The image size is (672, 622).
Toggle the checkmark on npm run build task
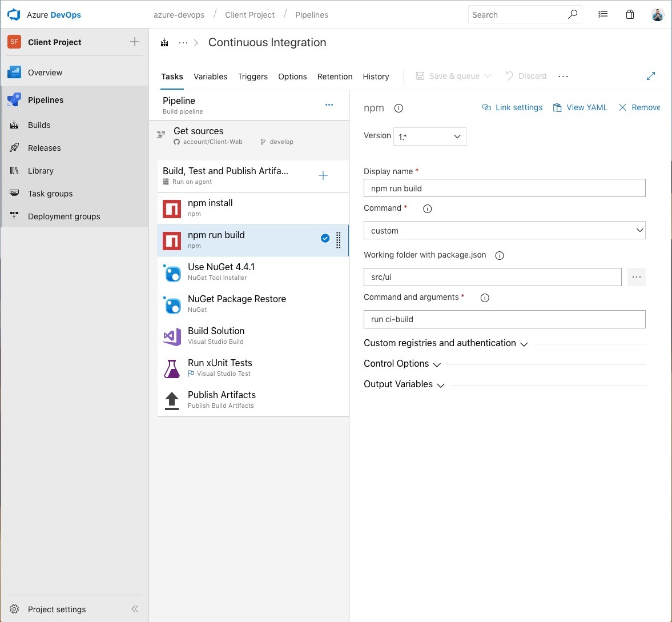[x=325, y=238]
